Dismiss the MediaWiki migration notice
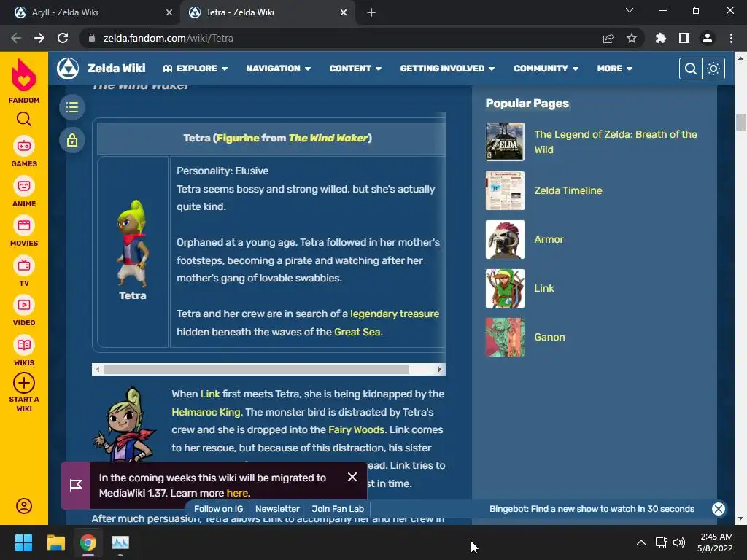Viewport: 747px width, 560px height. [352, 477]
